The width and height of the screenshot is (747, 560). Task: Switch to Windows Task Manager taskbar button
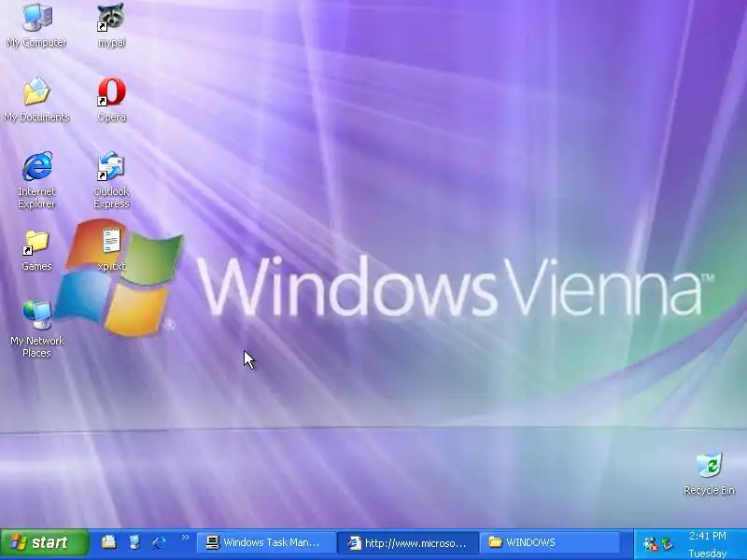(266, 543)
